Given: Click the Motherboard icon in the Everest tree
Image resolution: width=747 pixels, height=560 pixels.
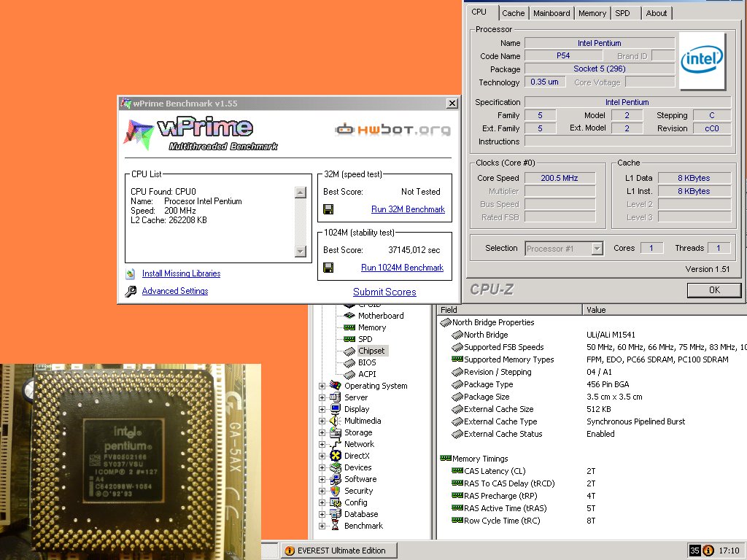Looking at the screenshot, I should click(349, 316).
